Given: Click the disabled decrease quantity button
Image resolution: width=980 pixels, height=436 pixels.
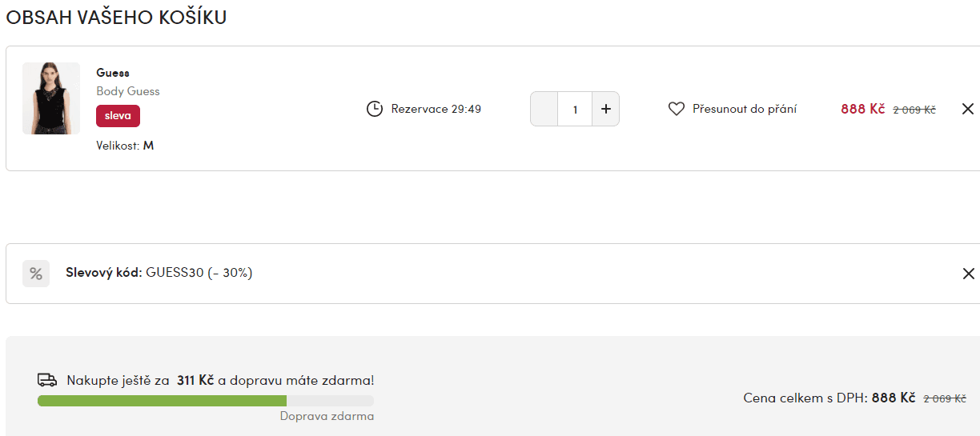Looking at the screenshot, I should pos(544,109).
